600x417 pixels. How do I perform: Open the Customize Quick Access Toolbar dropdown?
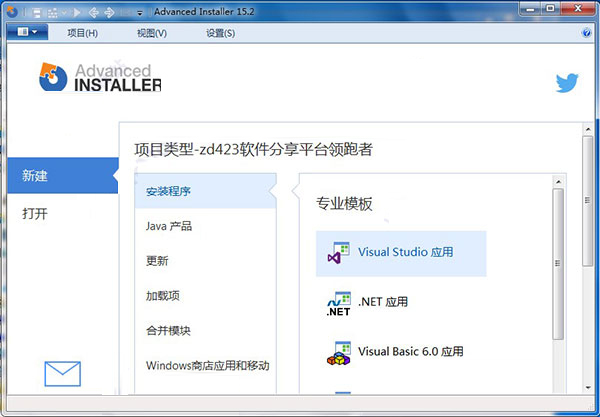point(140,13)
